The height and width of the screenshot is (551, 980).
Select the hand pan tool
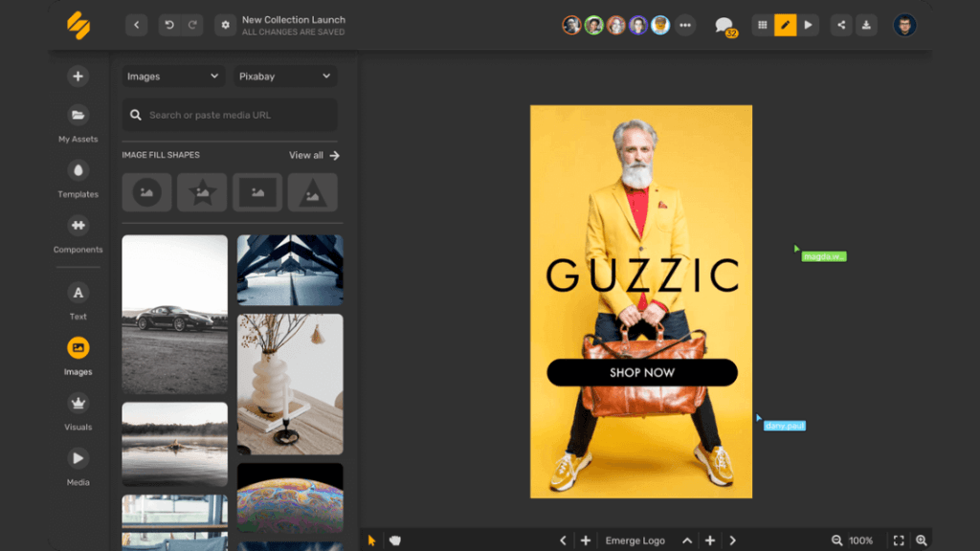pos(395,540)
